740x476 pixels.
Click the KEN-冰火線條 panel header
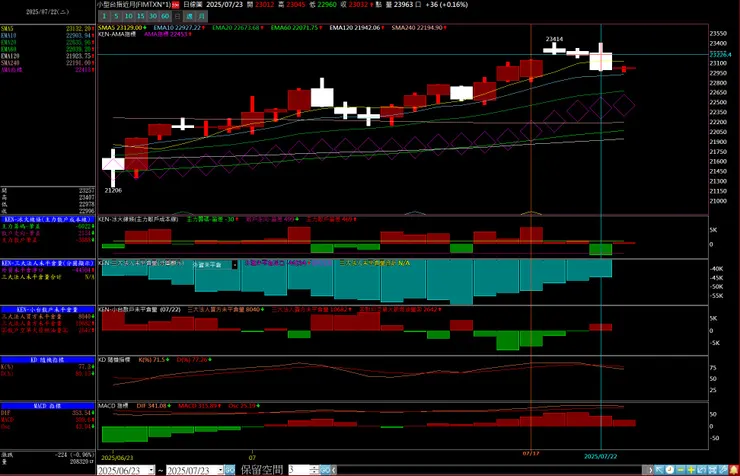(47, 219)
